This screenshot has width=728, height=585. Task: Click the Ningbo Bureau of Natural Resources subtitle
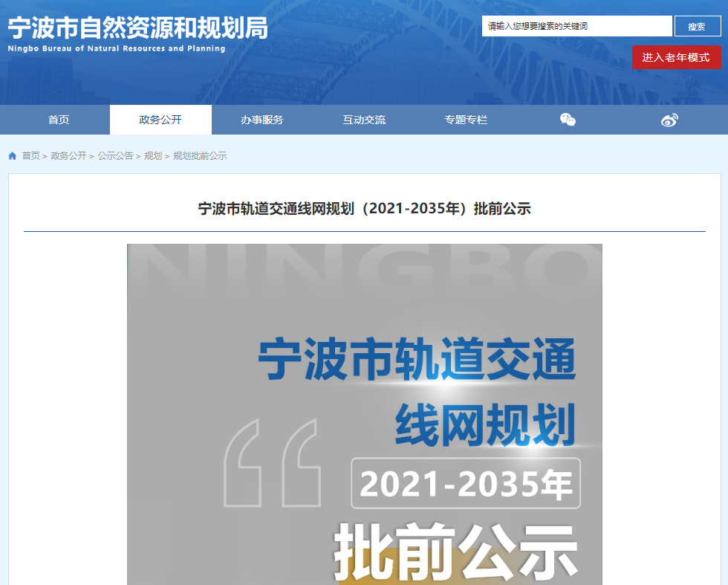[117, 48]
